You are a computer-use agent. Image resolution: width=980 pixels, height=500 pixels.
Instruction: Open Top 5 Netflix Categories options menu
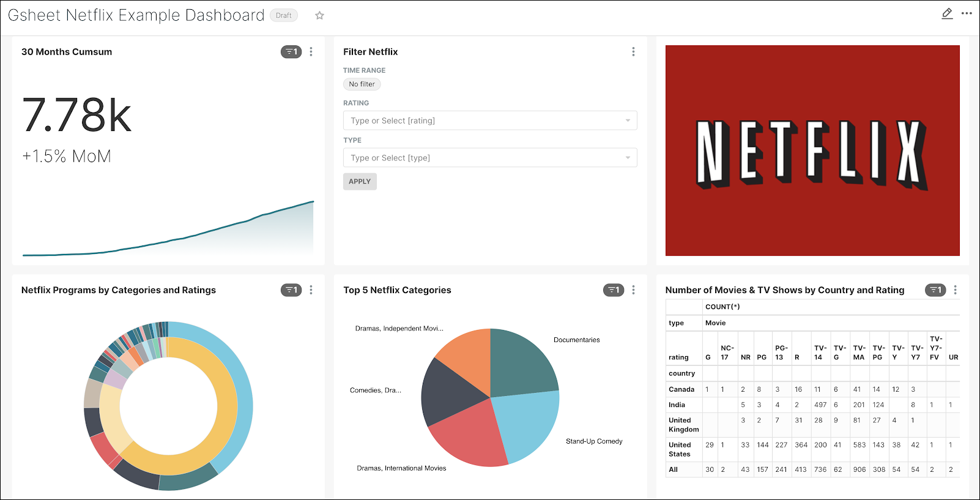(633, 290)
